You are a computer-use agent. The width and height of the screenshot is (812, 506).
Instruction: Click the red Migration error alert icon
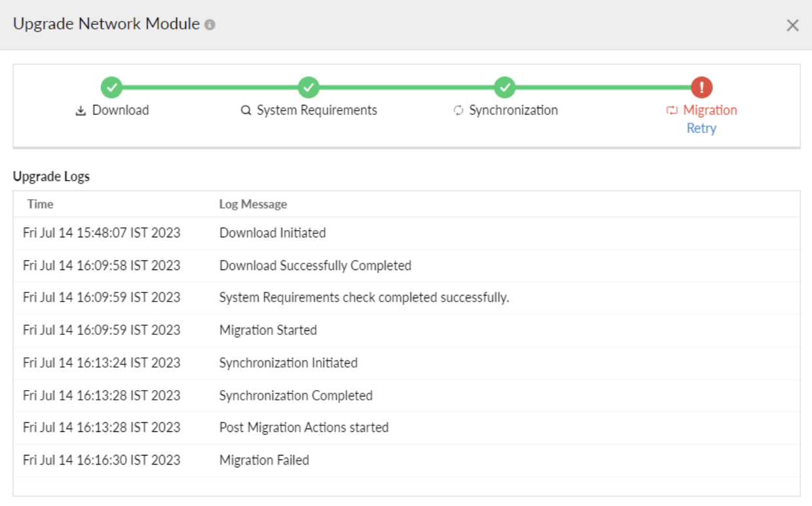pos(701,87)
